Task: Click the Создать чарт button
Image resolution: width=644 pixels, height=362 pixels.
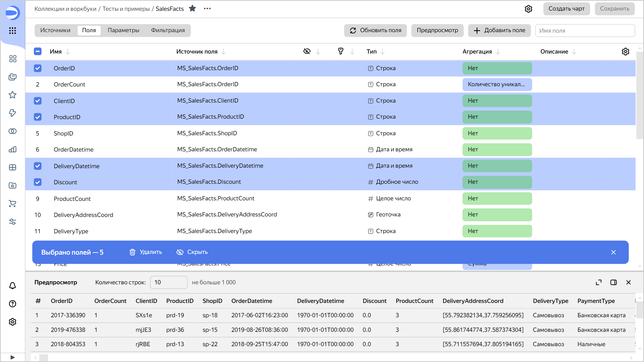Action: (567, 9)
